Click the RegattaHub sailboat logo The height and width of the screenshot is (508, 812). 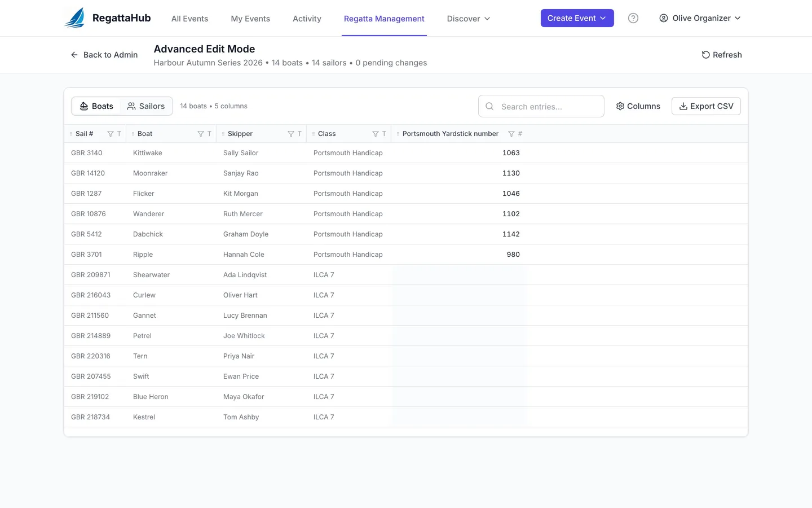click(x=75, y=18)
